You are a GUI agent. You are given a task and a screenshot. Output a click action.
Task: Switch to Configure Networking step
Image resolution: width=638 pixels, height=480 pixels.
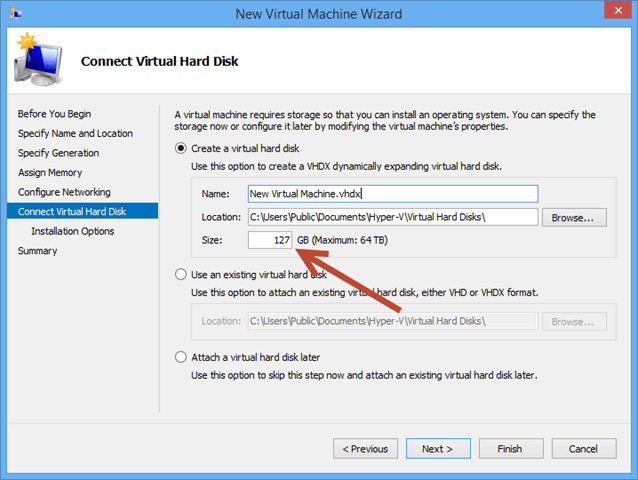(x=64, y=192)
